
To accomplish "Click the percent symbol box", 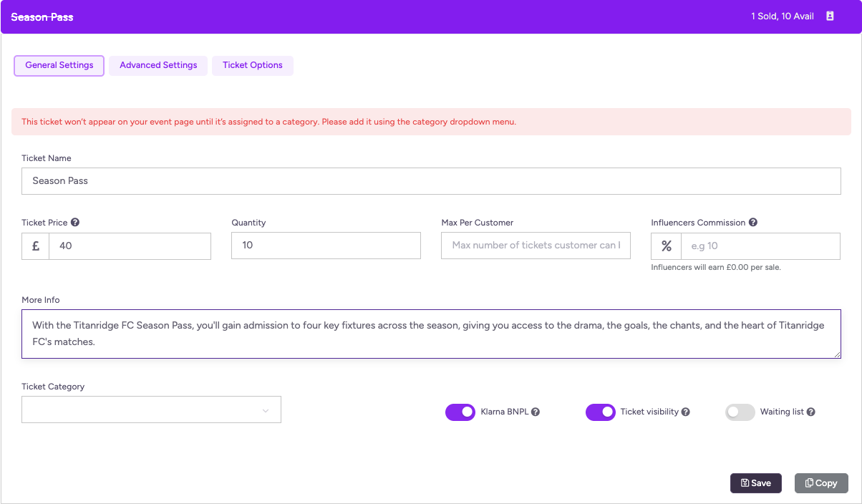I will [x=666, y=246].
